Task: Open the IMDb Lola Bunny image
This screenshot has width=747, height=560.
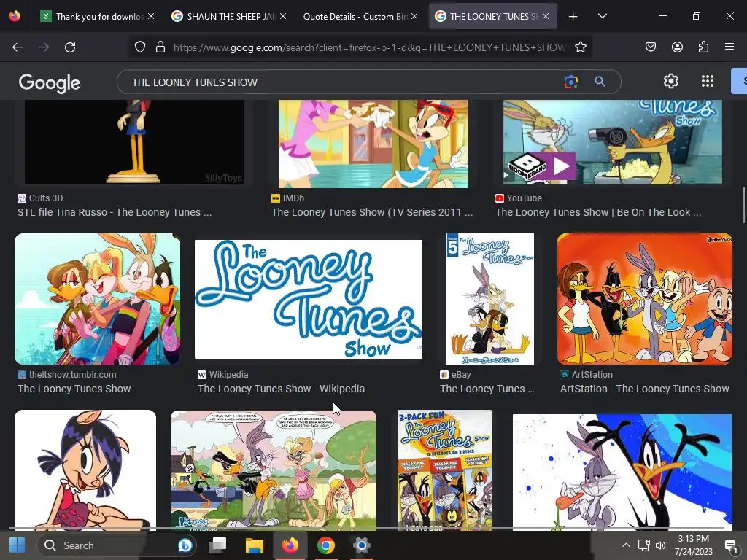Action: coord(373,144)
